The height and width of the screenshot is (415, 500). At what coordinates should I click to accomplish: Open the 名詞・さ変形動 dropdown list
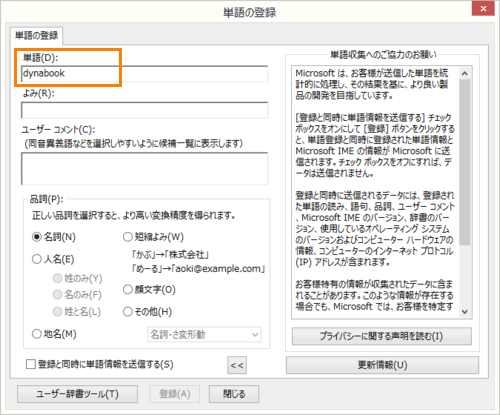coord(204,334)
